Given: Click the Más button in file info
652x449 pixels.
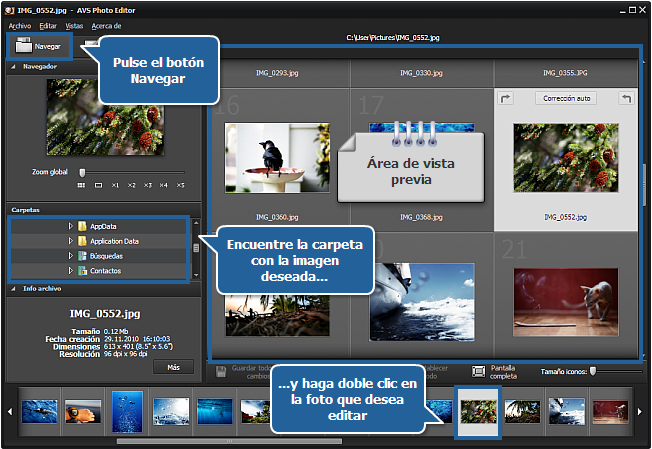Looking at the screenshot, I should [173, 367].
